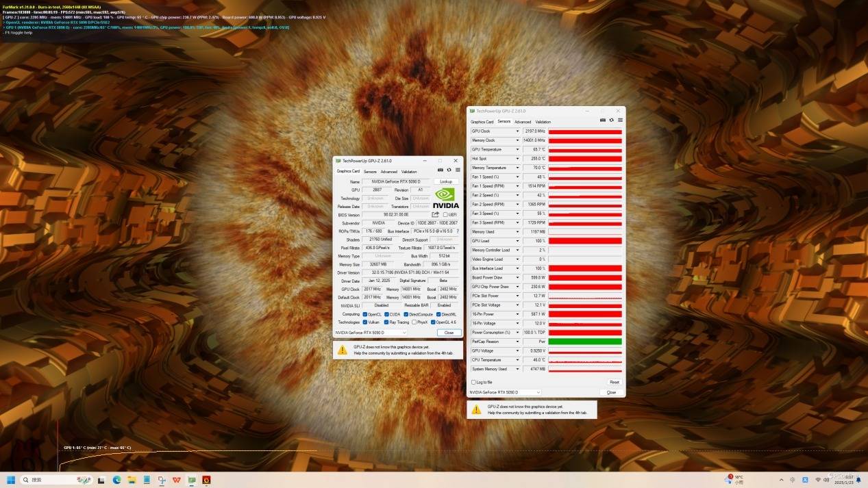The image size is (868, 488).
Task: Switch to Advanced tab in Graphics Card window
Action: point(388,172)
